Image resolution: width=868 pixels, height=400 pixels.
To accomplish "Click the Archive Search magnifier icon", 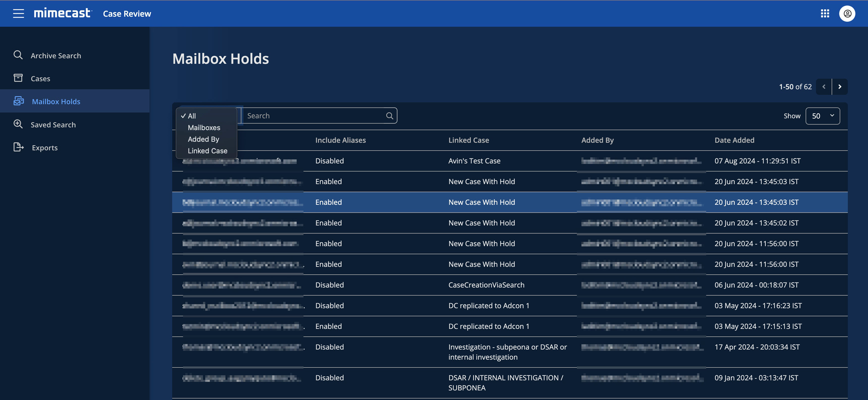I will click(x=18, y=55).
